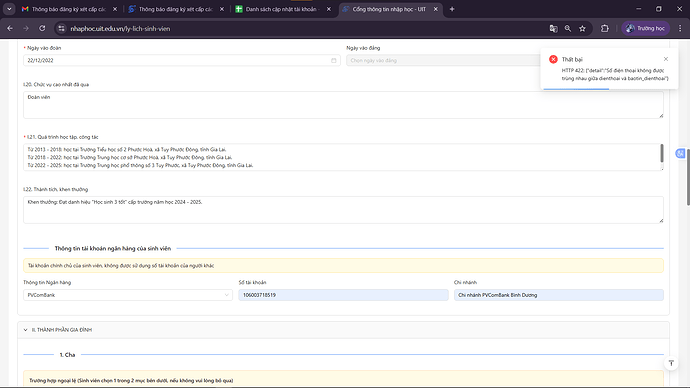This screenshot has width=690, height=388.
Task: Go back to previous page
Action: coord(10,28)
